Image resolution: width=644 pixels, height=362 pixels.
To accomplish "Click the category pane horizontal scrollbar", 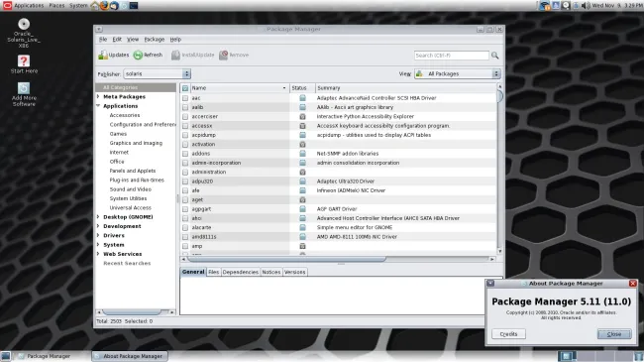I will point(132,312).
